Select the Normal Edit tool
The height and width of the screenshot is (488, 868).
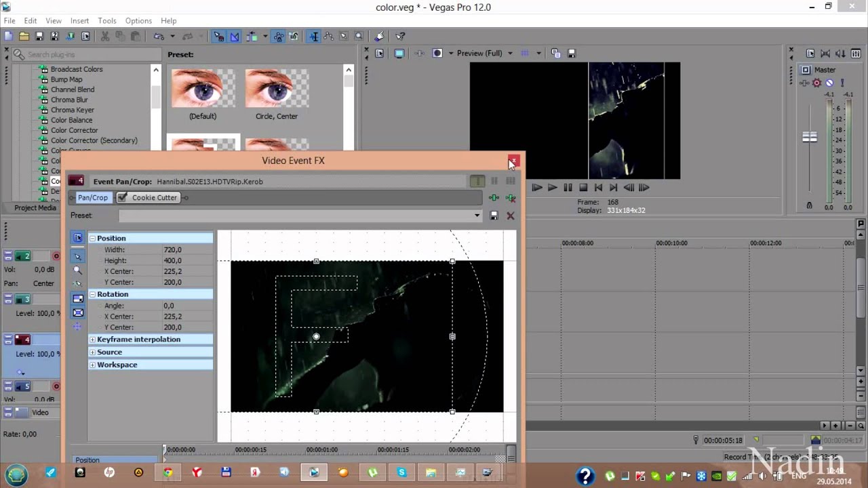(x=314, y=37)
